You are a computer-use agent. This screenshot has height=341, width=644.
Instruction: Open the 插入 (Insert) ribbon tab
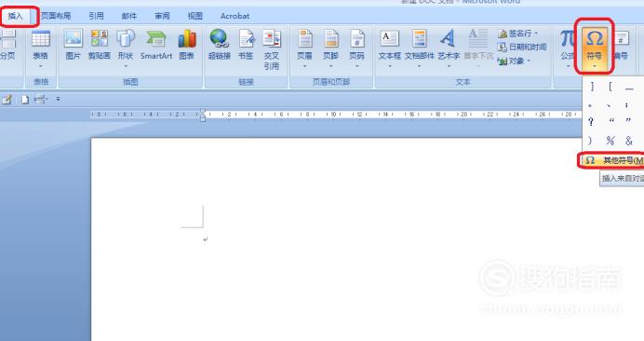(16, 16)
